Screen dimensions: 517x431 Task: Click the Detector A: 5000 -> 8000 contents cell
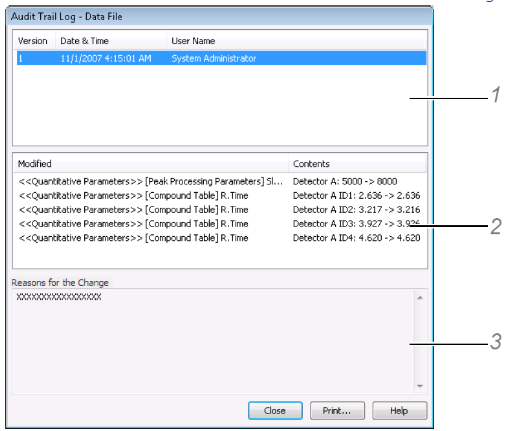coord(345,181)
